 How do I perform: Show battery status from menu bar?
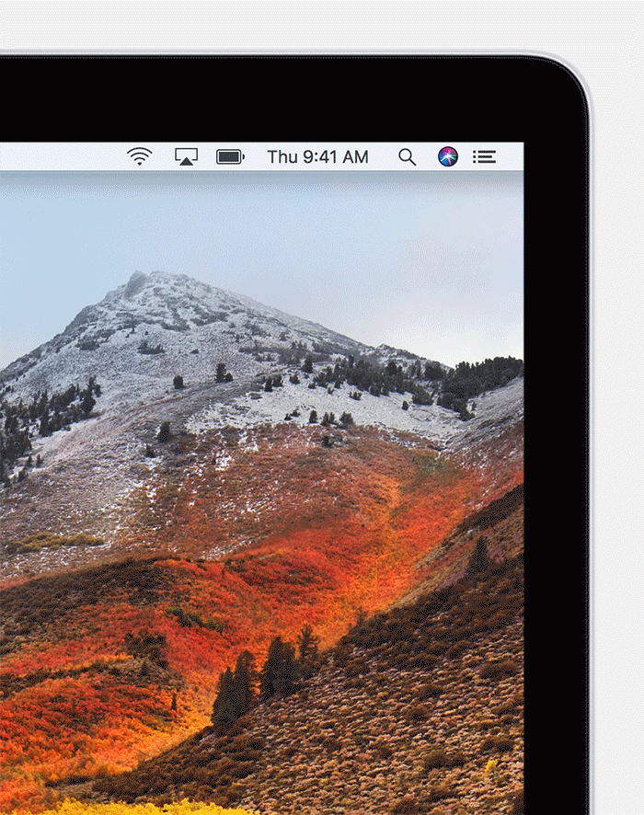(x=230, y=156)
